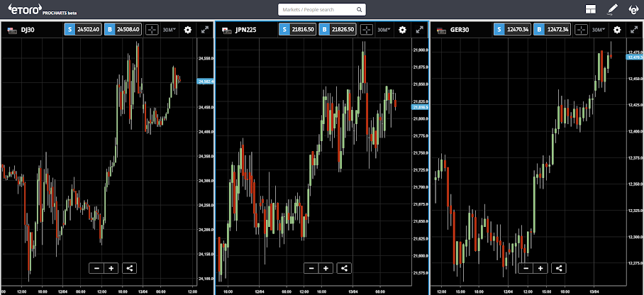Zoom in the GER30 chart
The image size is (644, 295).
coord(540,268)
